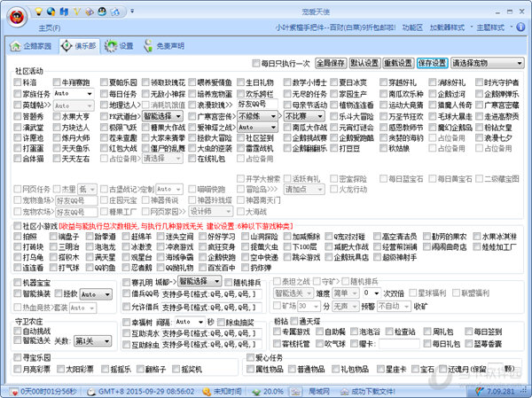This screenshot has width=532, height=398.
Task: Click the globe quick-access icon
Action: [x=51, y=12]
